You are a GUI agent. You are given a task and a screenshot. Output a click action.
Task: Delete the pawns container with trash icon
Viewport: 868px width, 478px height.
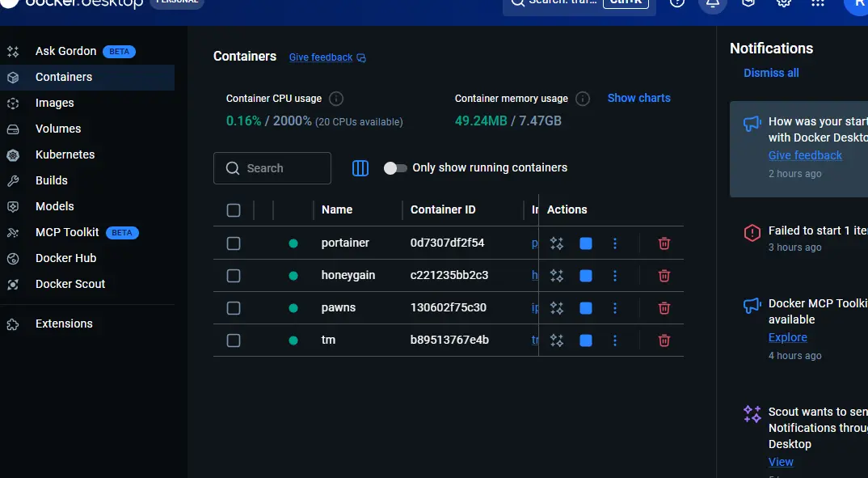pos(664,308)
